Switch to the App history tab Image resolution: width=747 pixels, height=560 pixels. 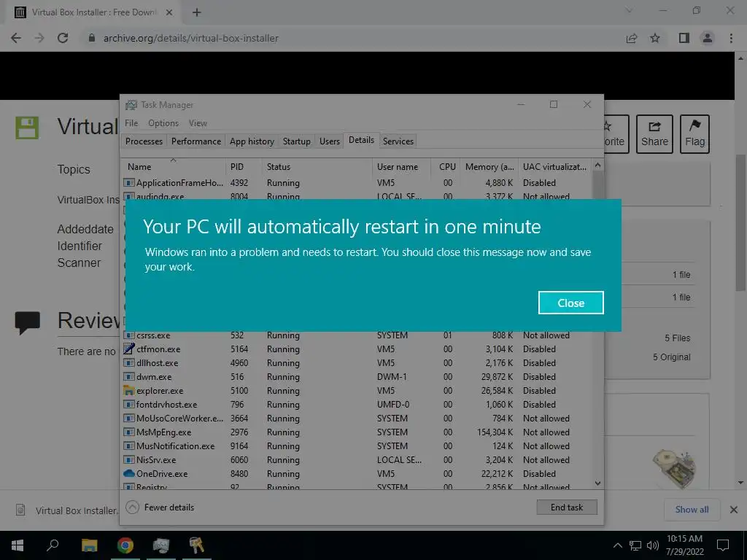tap(252, 141)
